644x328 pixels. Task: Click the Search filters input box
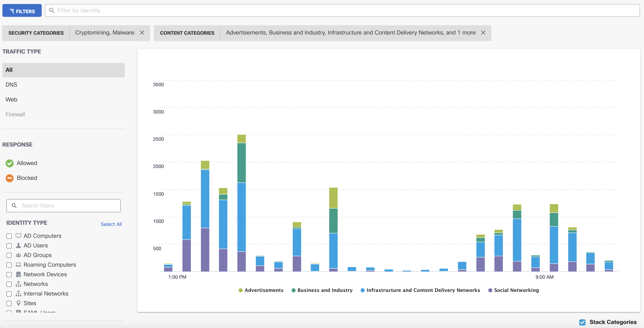[x=64, y=206]
